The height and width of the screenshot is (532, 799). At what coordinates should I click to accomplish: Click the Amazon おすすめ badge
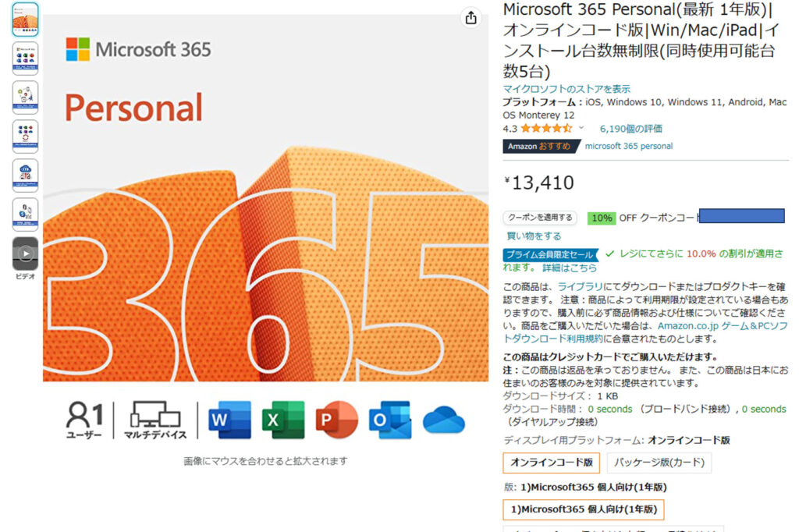click(x=542, y=146)
